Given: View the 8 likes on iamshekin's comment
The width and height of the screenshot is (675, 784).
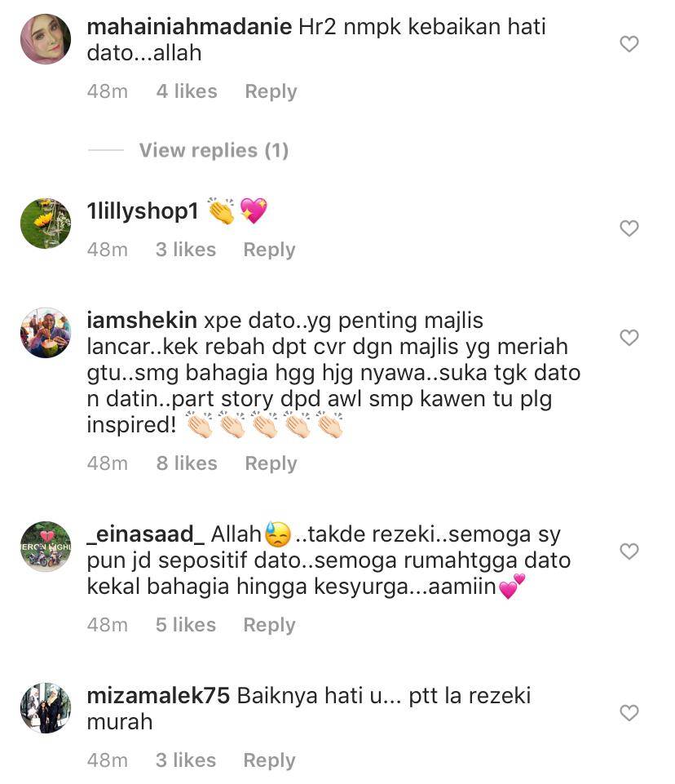Looking at the screenshot, I should [x=187, y=463].
